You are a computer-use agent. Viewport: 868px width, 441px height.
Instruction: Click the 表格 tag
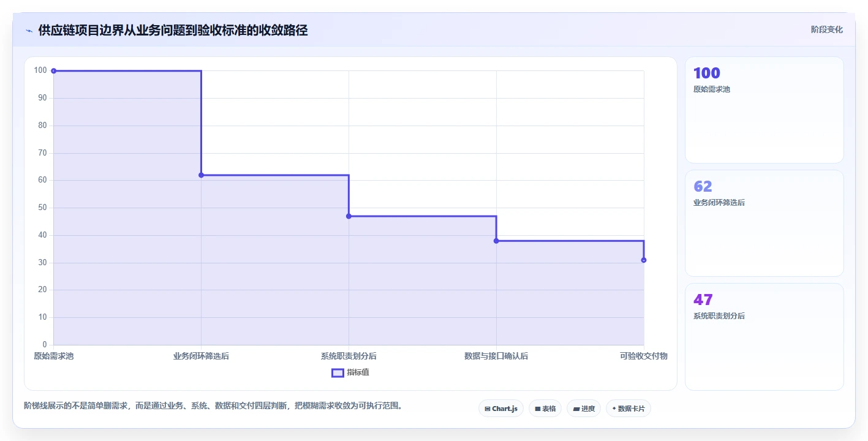pyautogui.click(x=545, y=409)
